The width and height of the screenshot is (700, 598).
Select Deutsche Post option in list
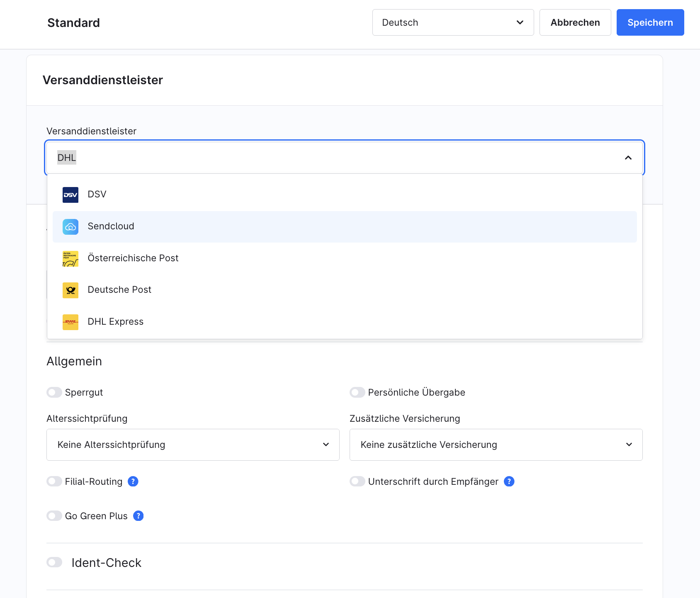(120, 290)
